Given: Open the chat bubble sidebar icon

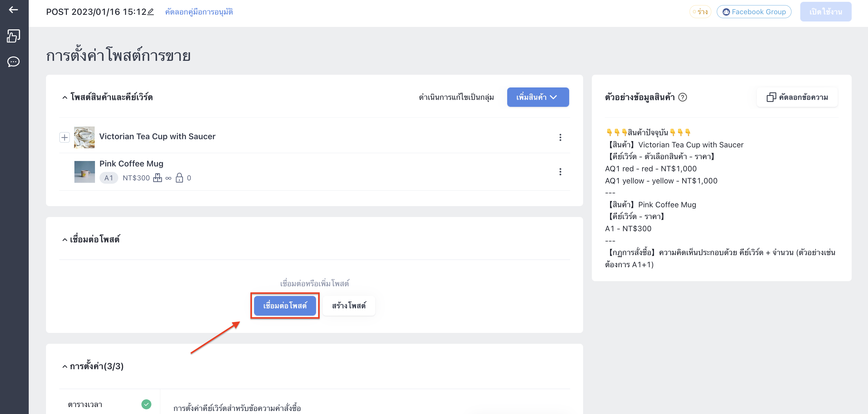Looking at the screenshot, I should coord(14,62).
